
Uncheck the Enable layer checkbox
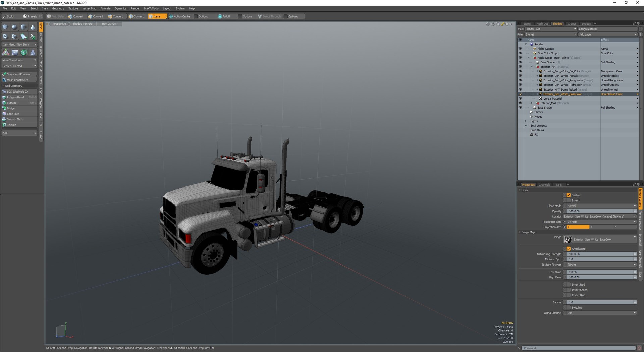tap(569, 195)
